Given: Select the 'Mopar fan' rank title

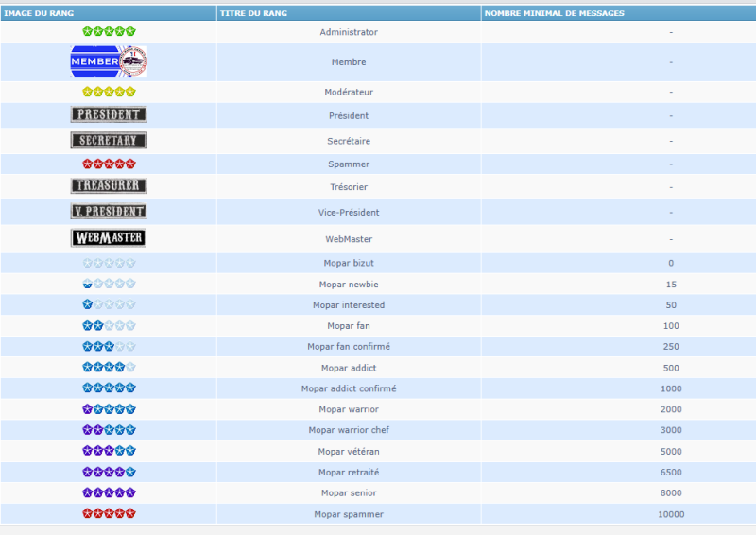Looking at the screenshot, I should point(349,326).
